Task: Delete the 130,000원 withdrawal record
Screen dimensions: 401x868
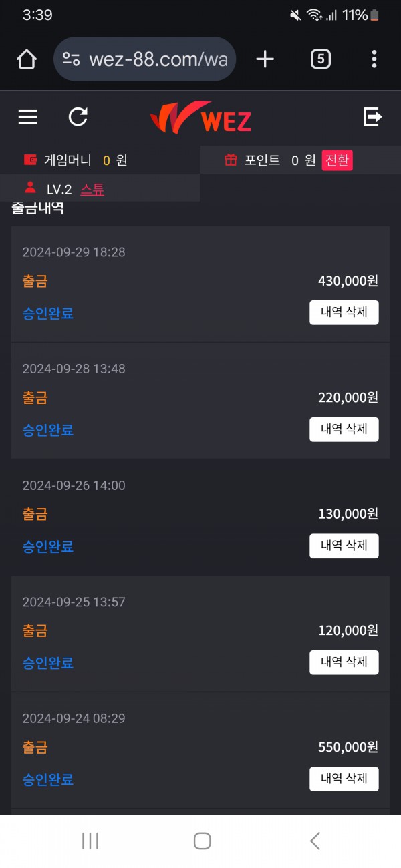Action: [344, 546]
